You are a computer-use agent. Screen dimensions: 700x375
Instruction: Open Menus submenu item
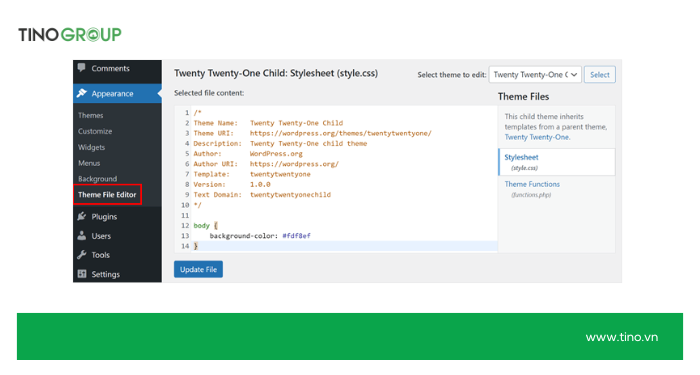point(89,163)
